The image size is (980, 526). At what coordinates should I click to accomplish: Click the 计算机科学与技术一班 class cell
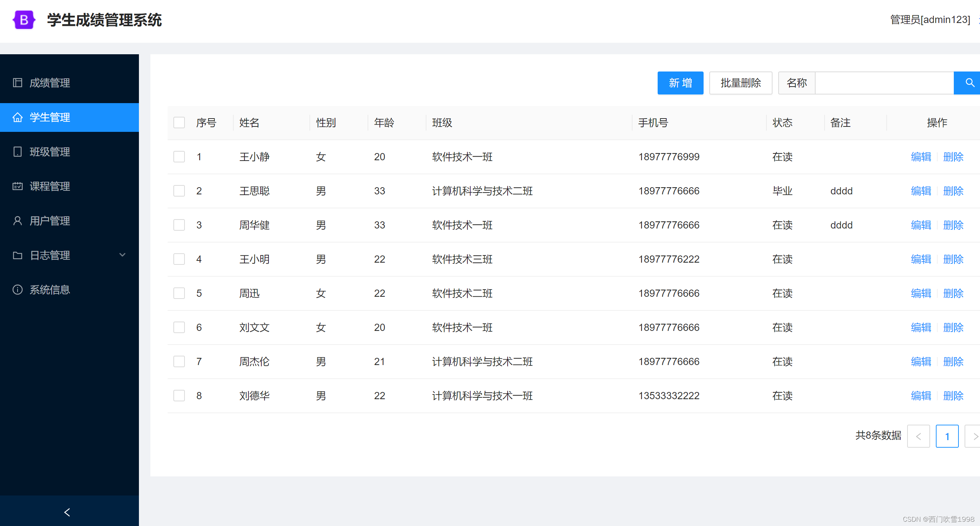click(x=482, y=395)
